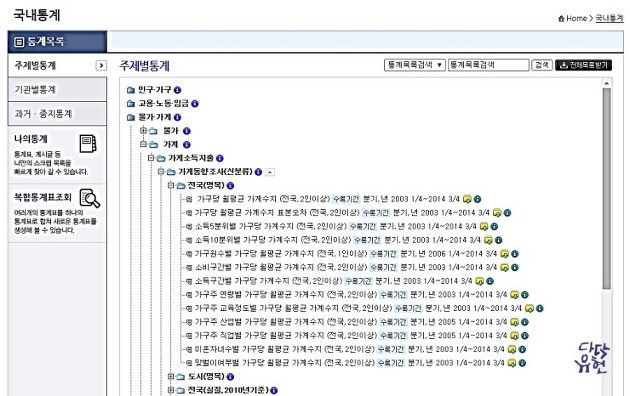
Task: Click yellow note icon on 가구주 교육정도별 row
Action: [x=530, y=308]
